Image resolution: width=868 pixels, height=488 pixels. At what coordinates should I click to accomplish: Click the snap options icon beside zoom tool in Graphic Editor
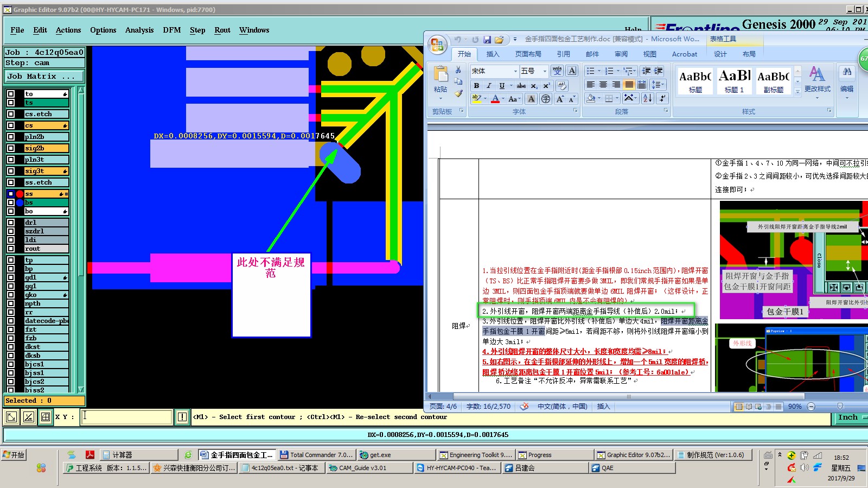click(x=29, y=417)
